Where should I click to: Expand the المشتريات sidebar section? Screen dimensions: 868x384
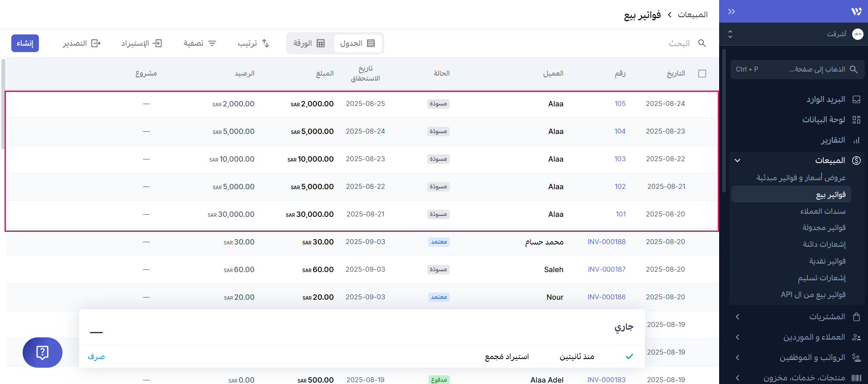point(737,317)
